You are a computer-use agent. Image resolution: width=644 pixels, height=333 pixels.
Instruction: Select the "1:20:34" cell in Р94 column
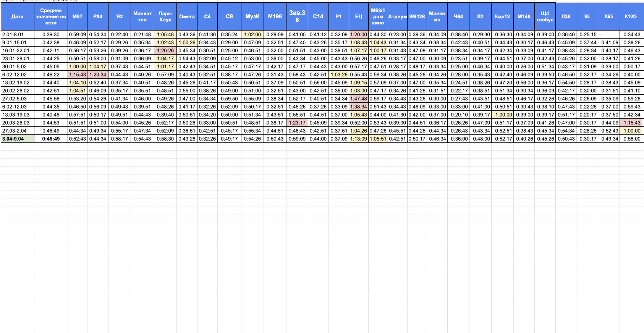[98, 74]
